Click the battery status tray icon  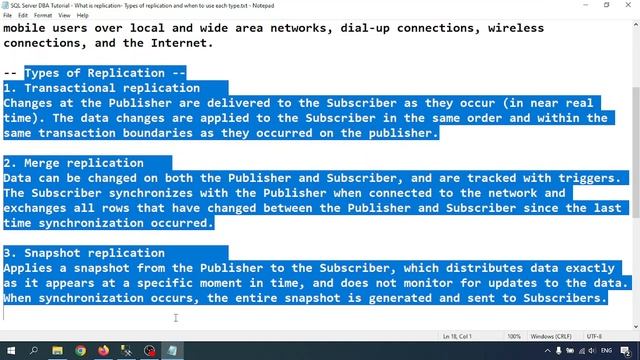570,351
